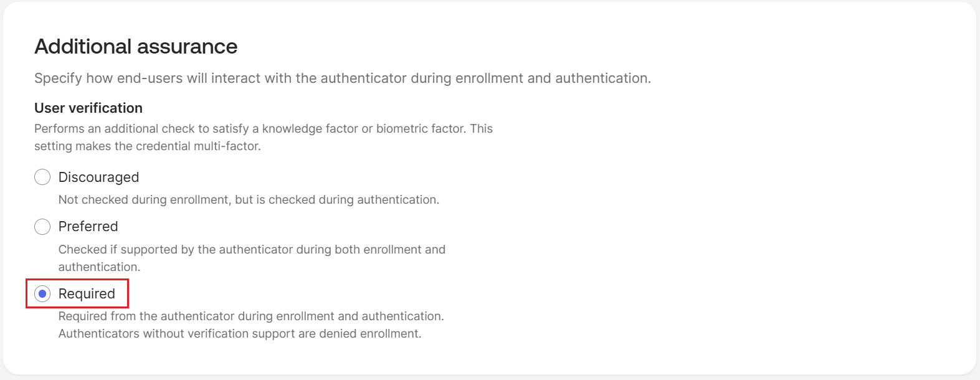Click the description under Preferred option
Image resolution: width=980 pixels, height=380 pixels.
coord(251,257)
